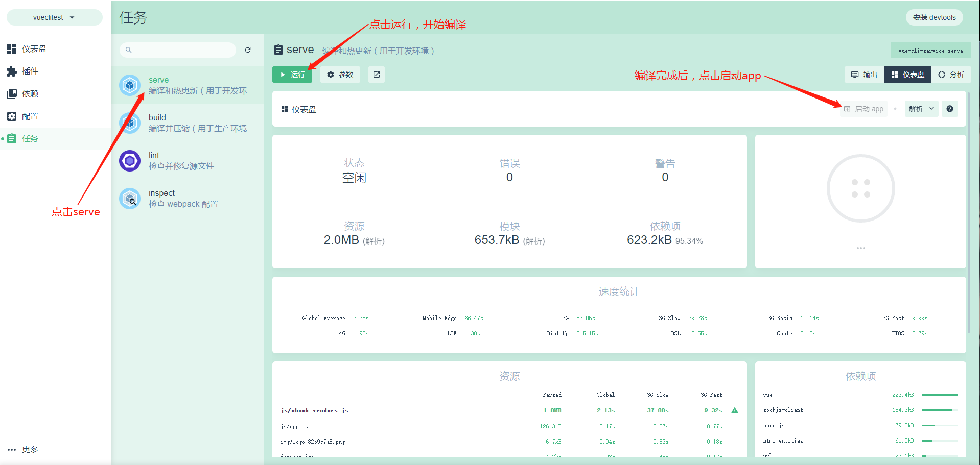980x465 pixels.
Task: Open 配置 configuration page
Action: click(55, 116)
